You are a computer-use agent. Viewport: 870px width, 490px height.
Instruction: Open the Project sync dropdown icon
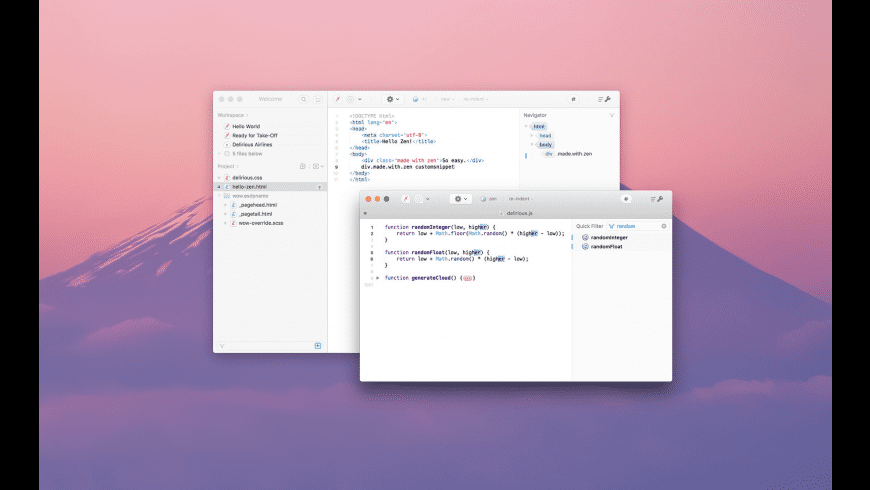(x=318, y=166)
